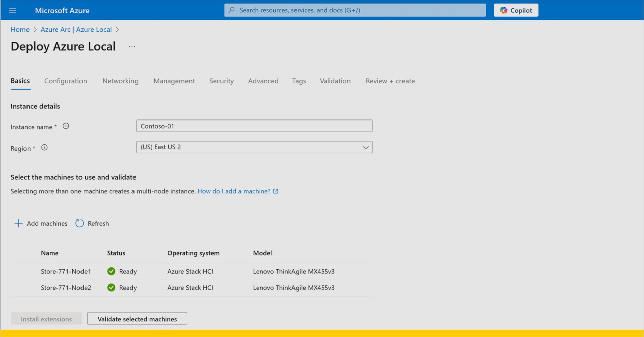Select the Review + create tab
Viewport: 644px width, 337px height.
coord(390,81)
